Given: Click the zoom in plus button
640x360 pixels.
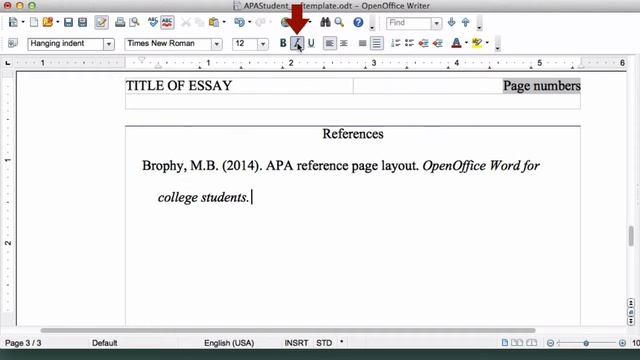Looking at the screenshot, I should [x=622, y=343].
